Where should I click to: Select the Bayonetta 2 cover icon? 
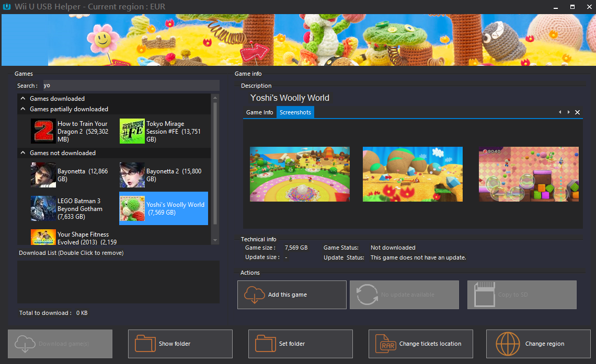[132, 175]
